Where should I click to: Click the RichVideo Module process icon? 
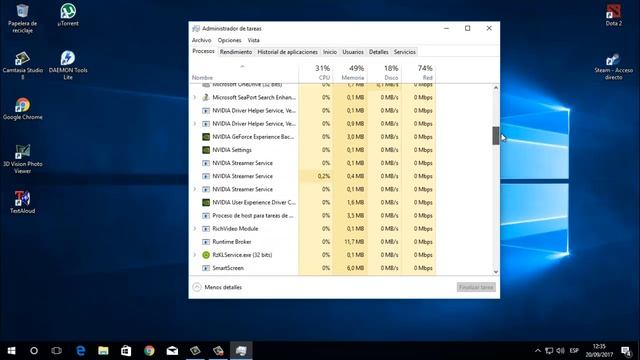(x=206, y=229)
